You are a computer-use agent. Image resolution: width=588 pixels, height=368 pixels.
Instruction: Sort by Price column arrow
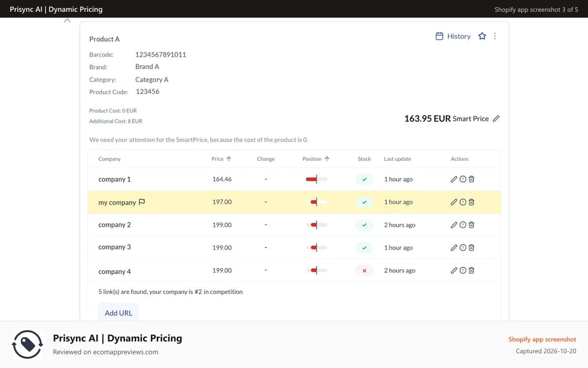(x=229, y=159)
